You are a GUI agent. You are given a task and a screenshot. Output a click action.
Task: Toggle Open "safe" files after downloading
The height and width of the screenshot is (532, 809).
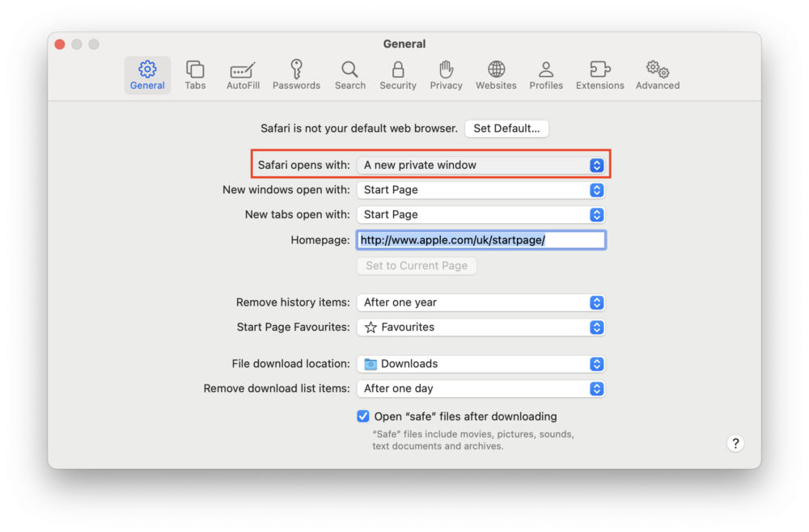click(362, 416)
